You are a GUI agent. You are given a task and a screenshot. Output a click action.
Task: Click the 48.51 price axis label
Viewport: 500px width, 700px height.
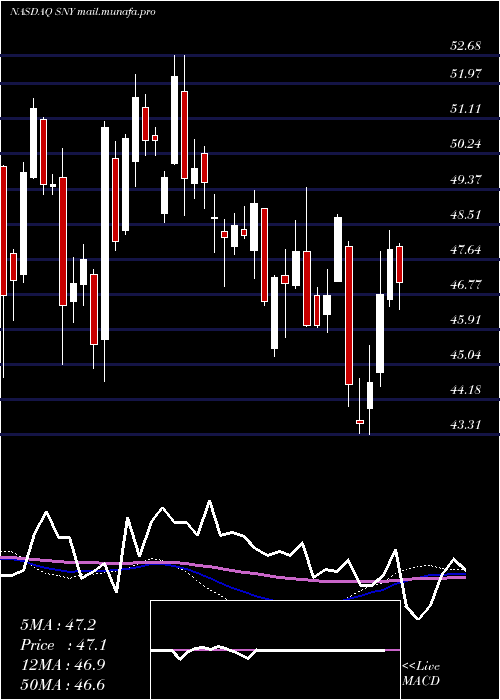point(466,214)
